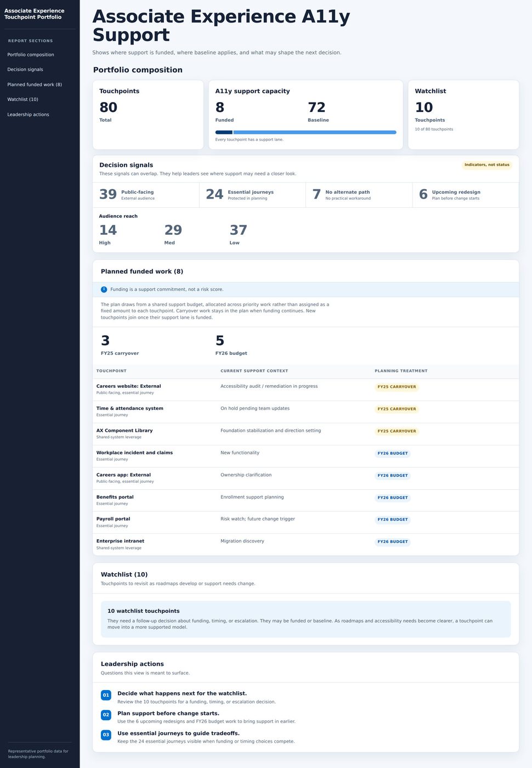Click the 7 No alternate path tile
Viewport: 532px width, 768px height.
(359, 195)
